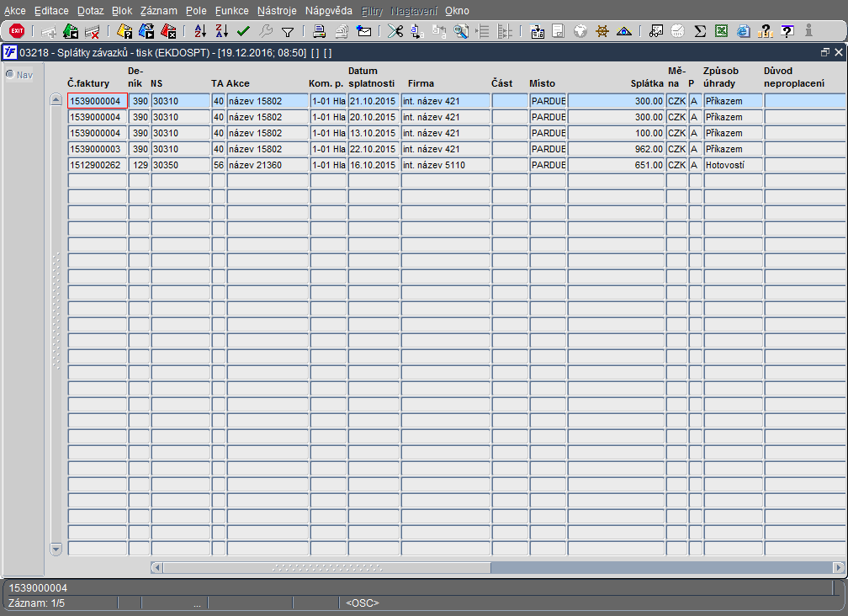Click the glasses chart preview icon

(656, 31)
